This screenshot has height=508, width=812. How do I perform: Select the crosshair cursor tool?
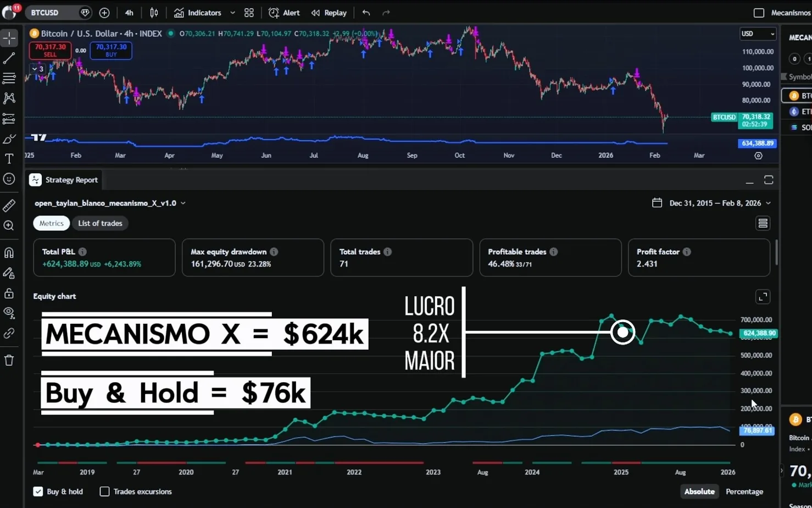pyautogui.click(x=9, y=38)
